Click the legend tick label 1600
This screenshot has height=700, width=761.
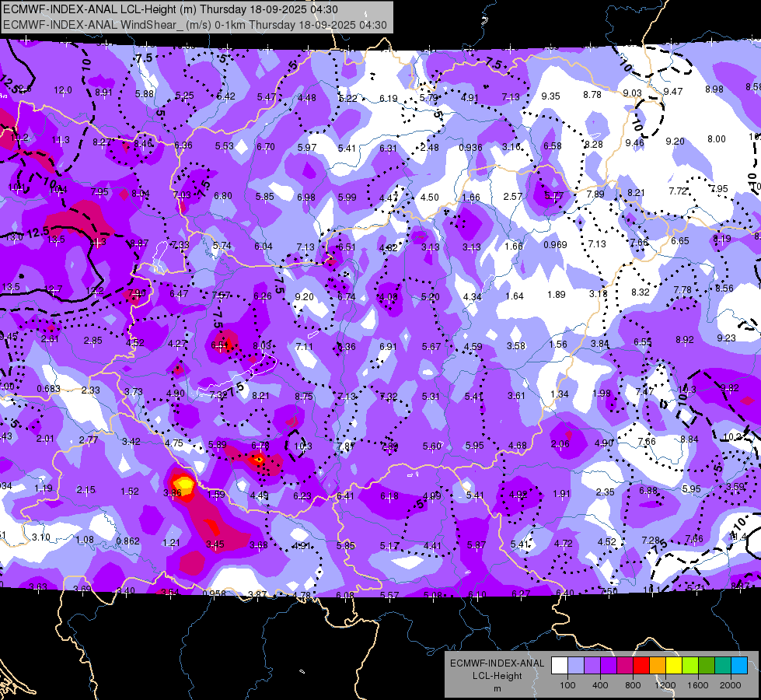click(x=698, y=685)
